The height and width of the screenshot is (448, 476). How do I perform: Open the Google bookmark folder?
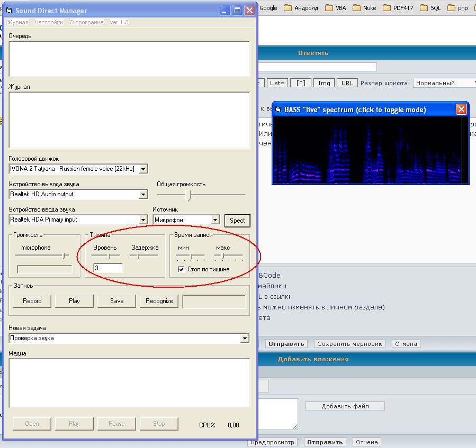(268, 8)
